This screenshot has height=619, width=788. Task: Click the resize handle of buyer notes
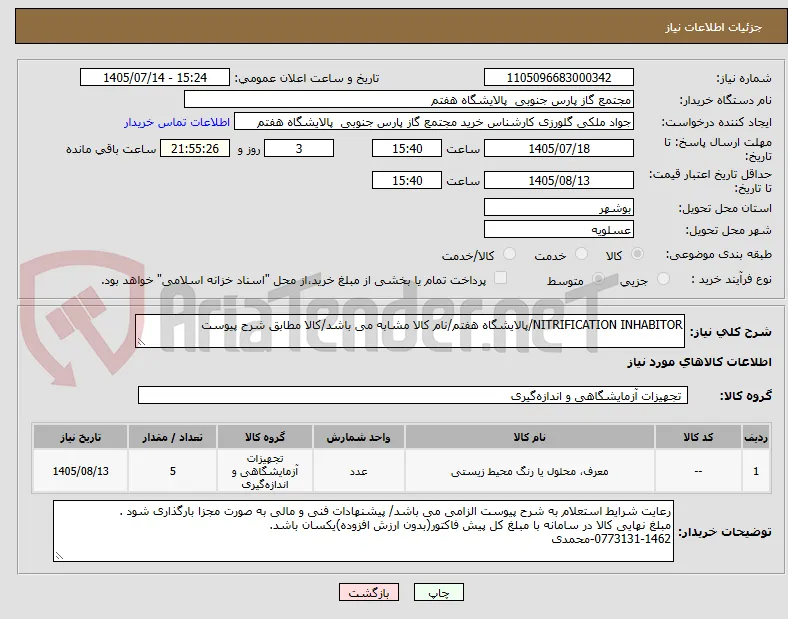coord(59,556)
